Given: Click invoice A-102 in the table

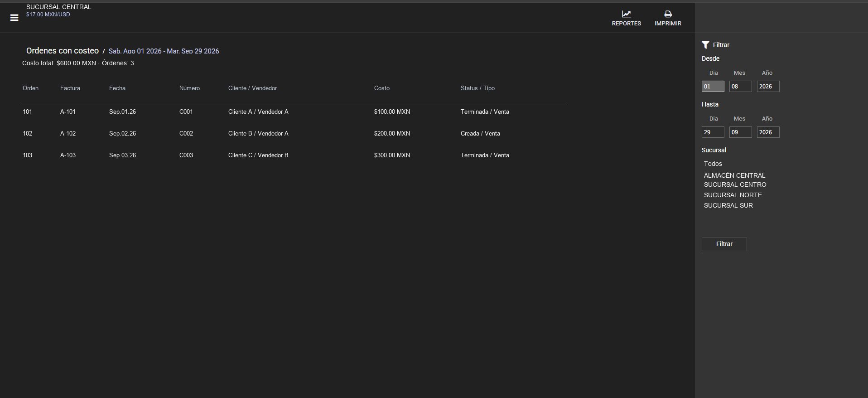Looking at the screenshot, I should 68,133.
